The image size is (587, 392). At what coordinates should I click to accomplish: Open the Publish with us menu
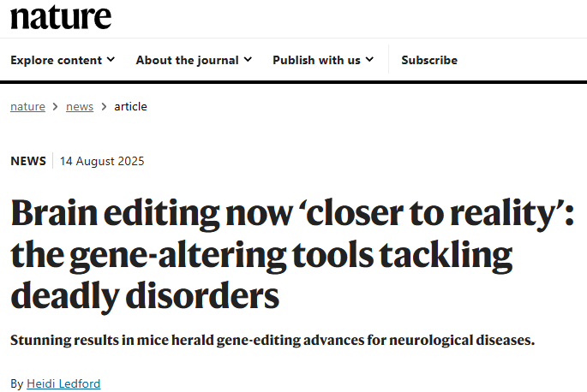[x=316, y=60]
